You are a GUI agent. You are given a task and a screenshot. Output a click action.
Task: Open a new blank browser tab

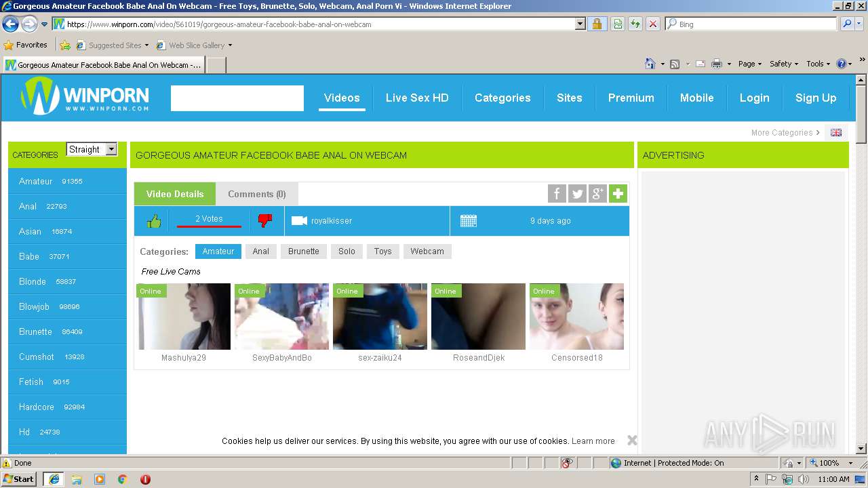(x=216, y=65)
